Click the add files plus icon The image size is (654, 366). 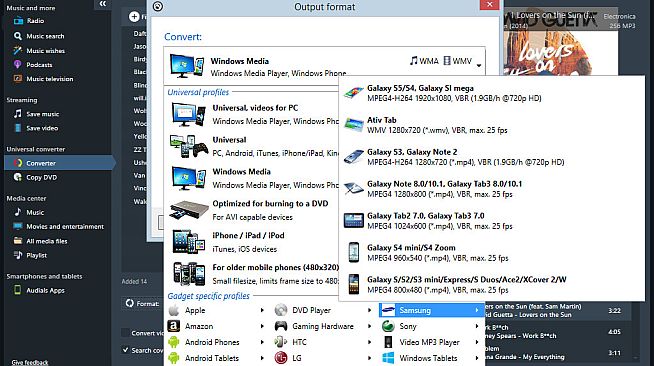click(134, 17)
